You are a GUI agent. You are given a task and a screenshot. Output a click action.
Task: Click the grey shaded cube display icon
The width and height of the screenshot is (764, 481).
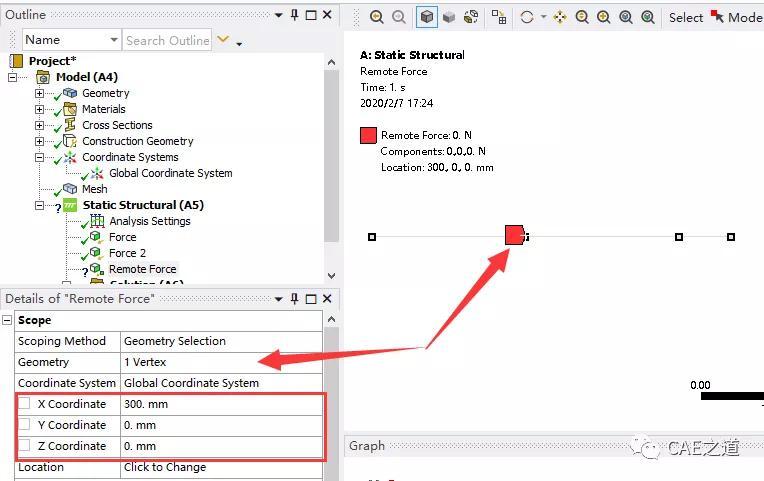[x=449, y=18]
